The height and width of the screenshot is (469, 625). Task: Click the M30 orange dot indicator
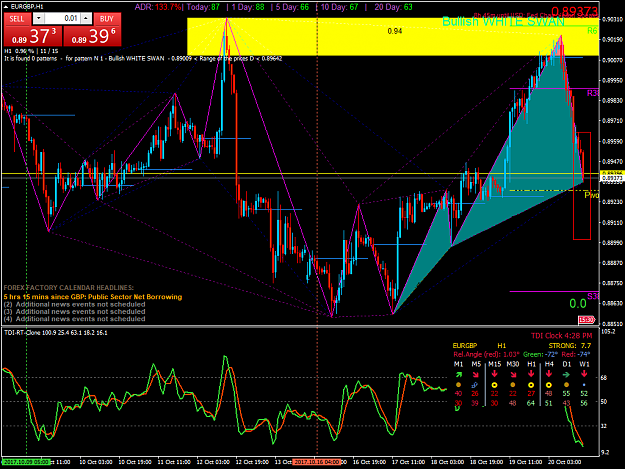pyautogui.click(x=513, y=385)
